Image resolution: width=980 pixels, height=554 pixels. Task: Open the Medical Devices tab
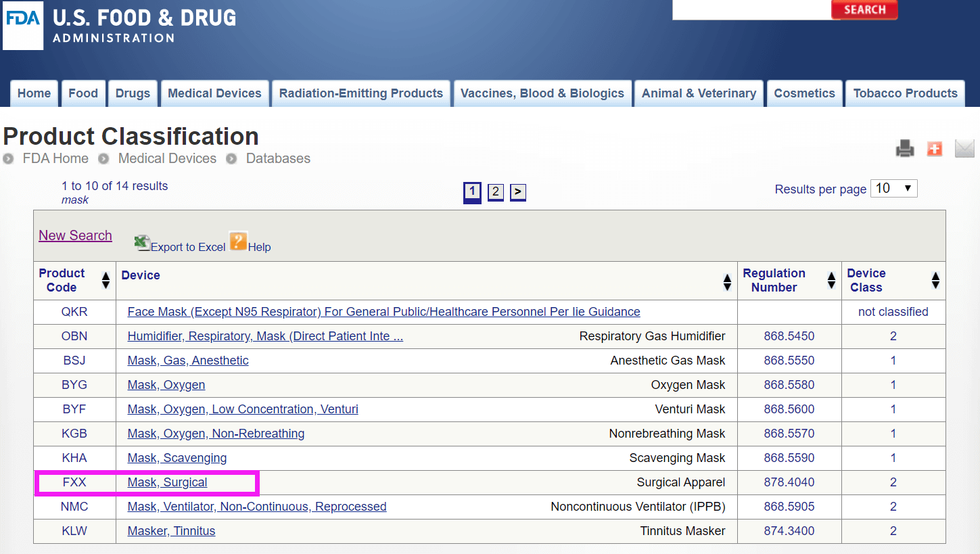(x=214, y=93)
